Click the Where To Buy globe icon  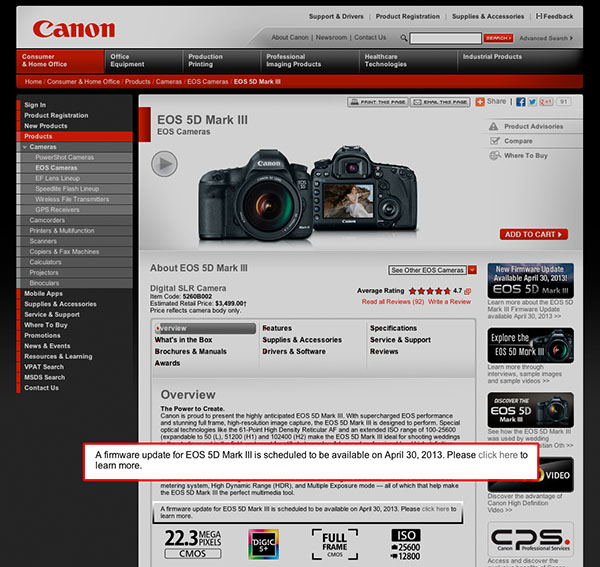pos(495,155)
